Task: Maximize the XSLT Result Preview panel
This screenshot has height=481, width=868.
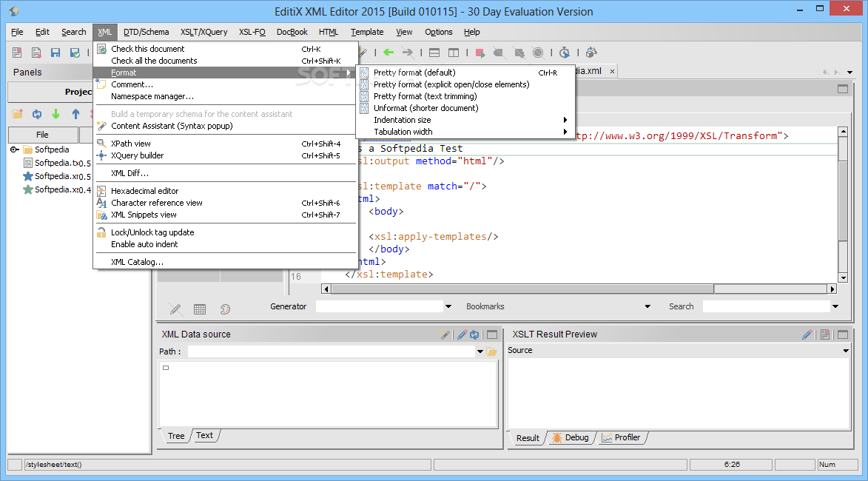Action: (843, 334)
